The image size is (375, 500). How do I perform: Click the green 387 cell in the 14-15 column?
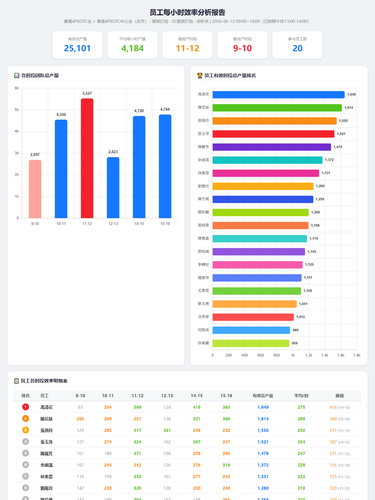pyautogui.click(x=197, y=442)
